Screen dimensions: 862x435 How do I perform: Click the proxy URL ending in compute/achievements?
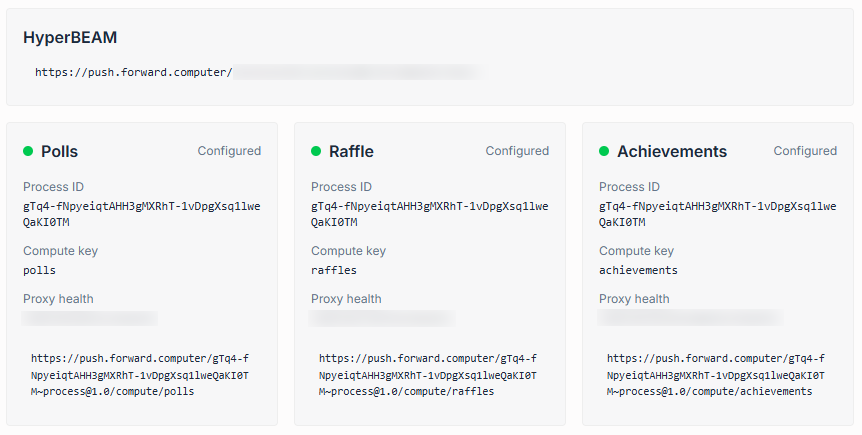coord(716,375)
